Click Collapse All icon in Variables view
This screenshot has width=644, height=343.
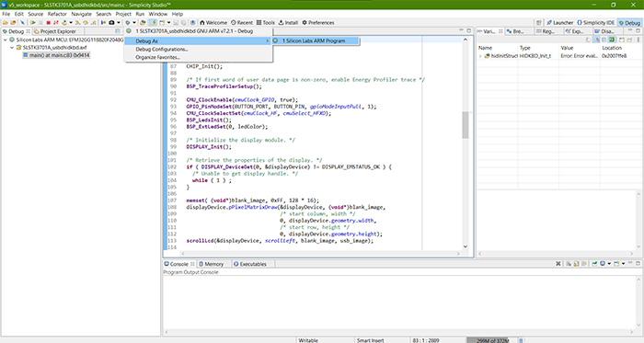[604, 40]
